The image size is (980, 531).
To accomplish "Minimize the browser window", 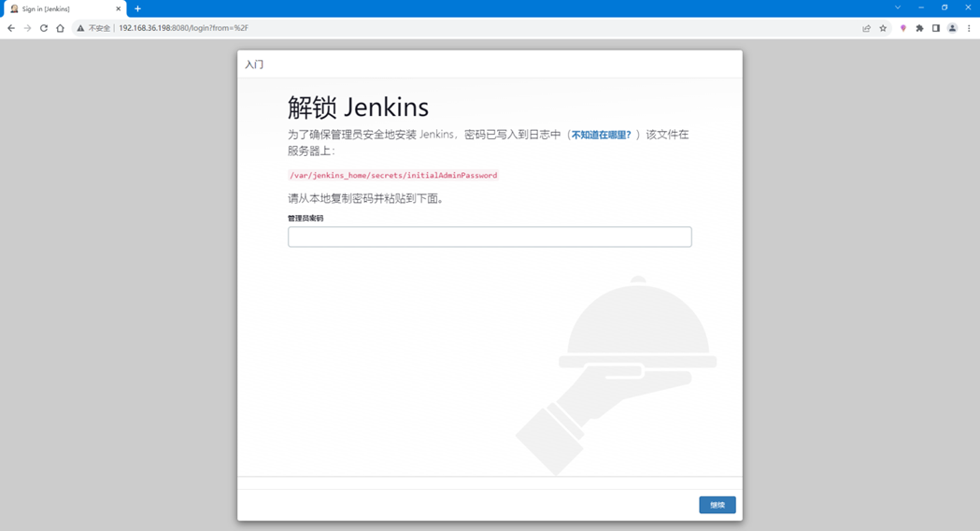I will tap(921, 7).
